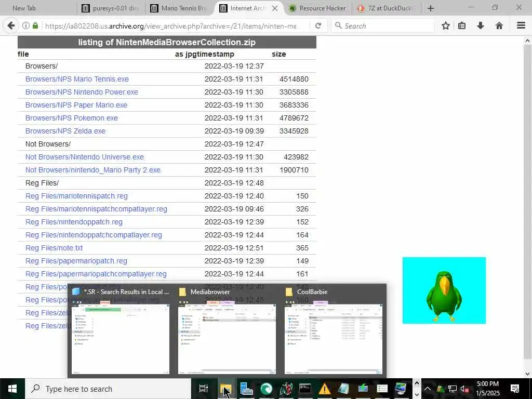This screenshot has width=532, height=399.
Task: Open mariotennispatchcompatlayer.reg link
Action: 96,209
